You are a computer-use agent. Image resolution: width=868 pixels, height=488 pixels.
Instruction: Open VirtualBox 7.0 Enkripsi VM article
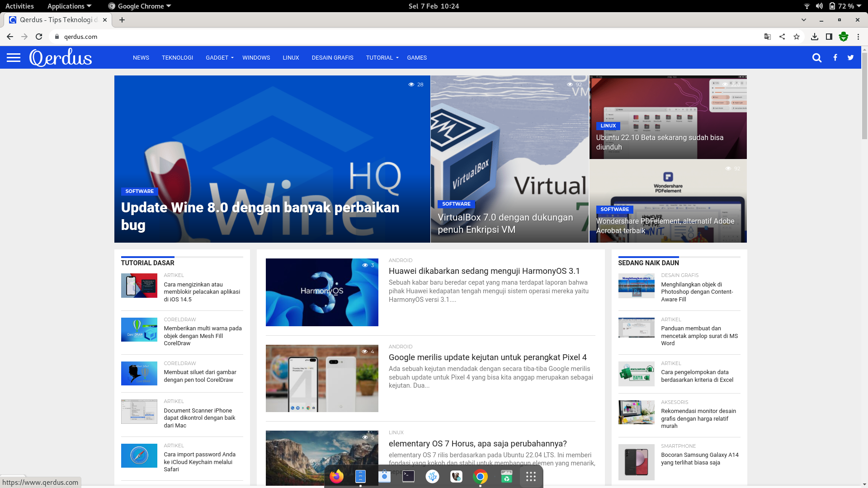pos(505,223)
